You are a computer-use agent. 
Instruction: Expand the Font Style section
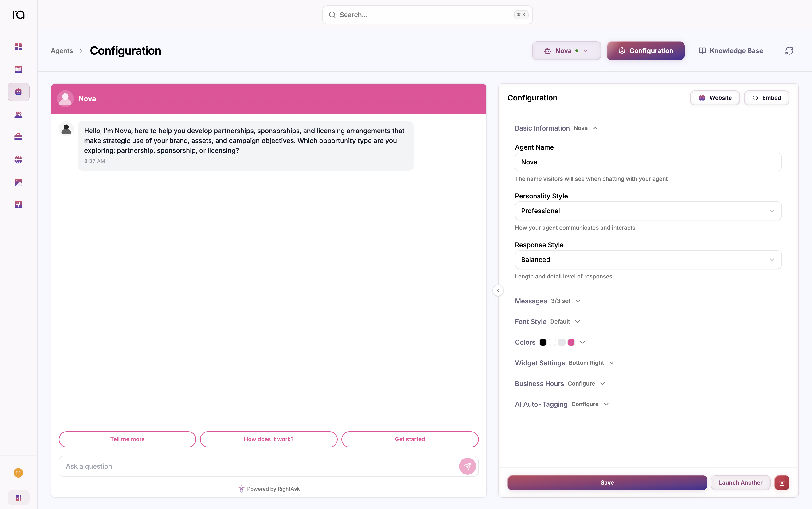(548, 321)
